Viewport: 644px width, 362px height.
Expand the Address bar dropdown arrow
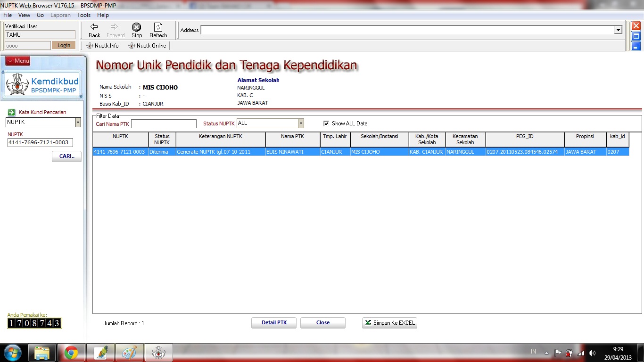coord(619,30)
